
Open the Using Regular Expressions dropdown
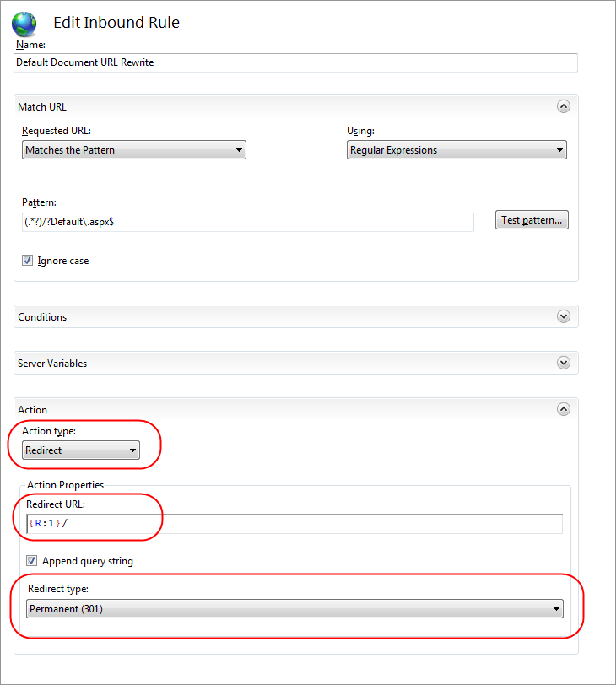tap(457, 150)
